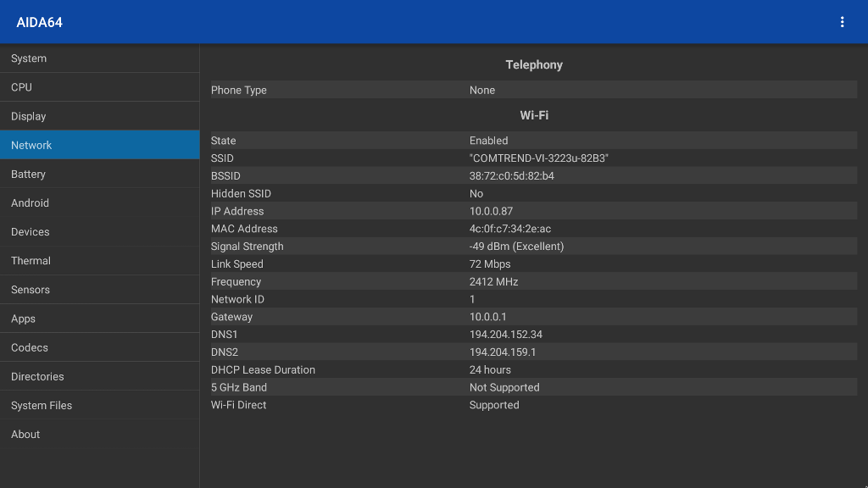Viewport: 868px width, 488px height.
Task: Open the three-dot overflow menu
Action: click(842, 22)
